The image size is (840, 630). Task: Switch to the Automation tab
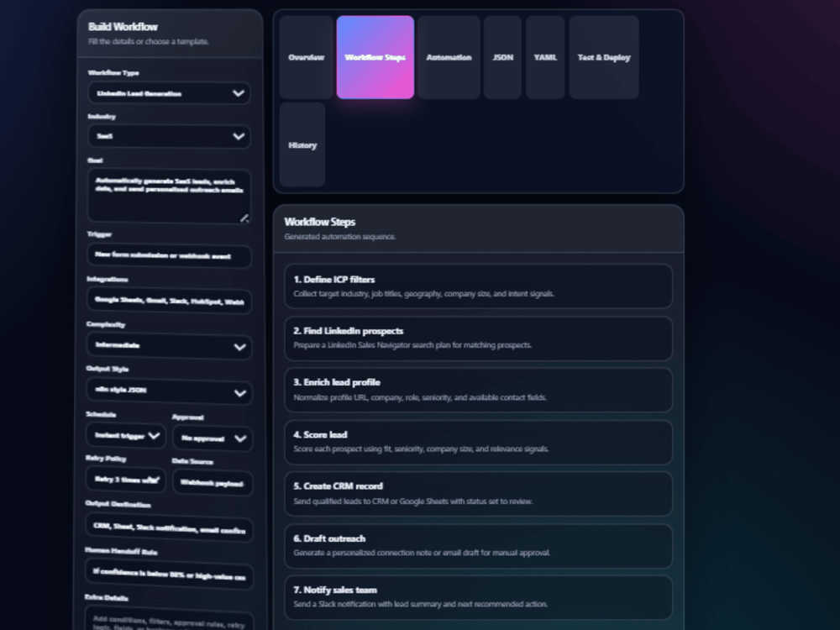pyautogui.click(x=449, y=57)
